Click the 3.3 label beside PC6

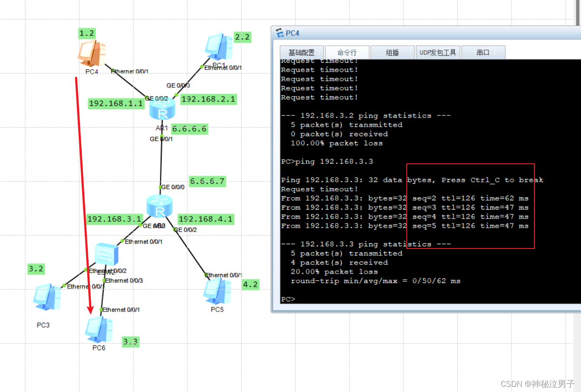pos(130,342)
